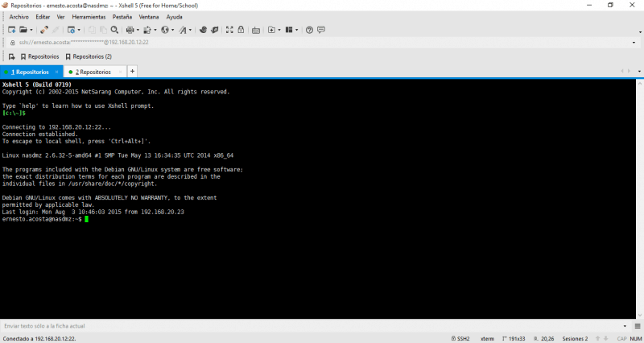Expand the globe Encoding dropdown arrow
Screen dimensions: 644x343
[x=172, y=30]
